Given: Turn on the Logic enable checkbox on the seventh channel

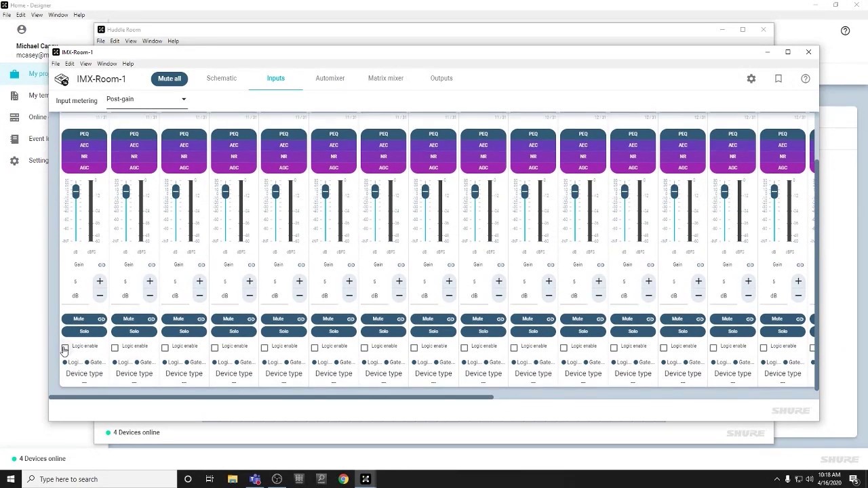Looking at the screenshot, I should coord(364,348).
